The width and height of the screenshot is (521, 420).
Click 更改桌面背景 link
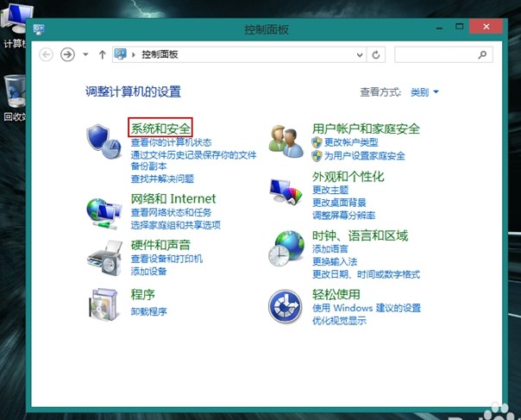(339, 203)
